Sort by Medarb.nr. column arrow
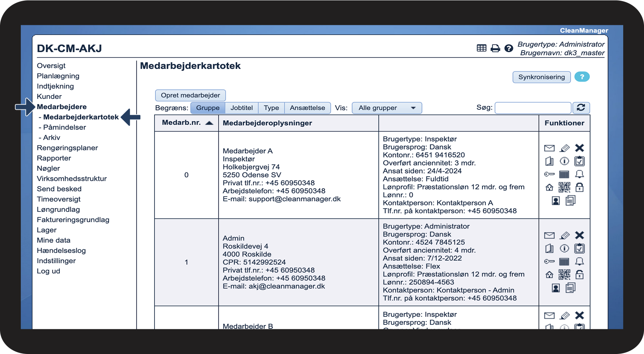This screenshot has width=644, height=354. [x=209, y=123]
